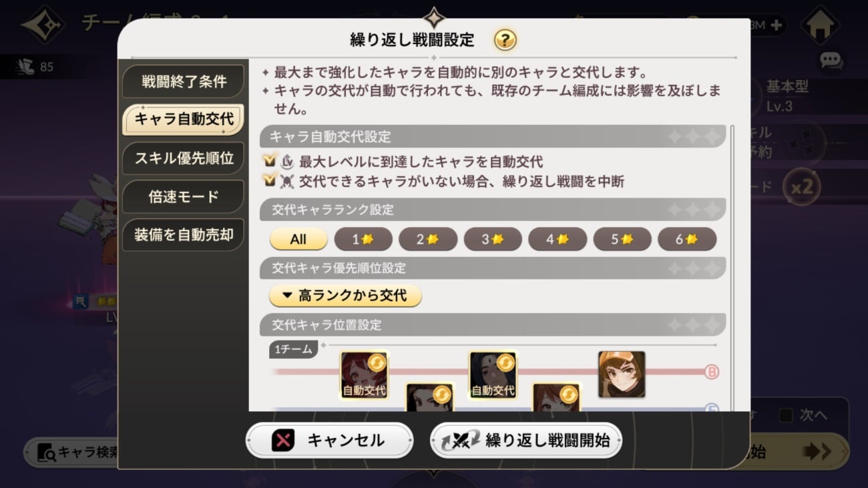Tap the home icon at top right
Viewport: 868px width, 488px height.
pos(820,25)
